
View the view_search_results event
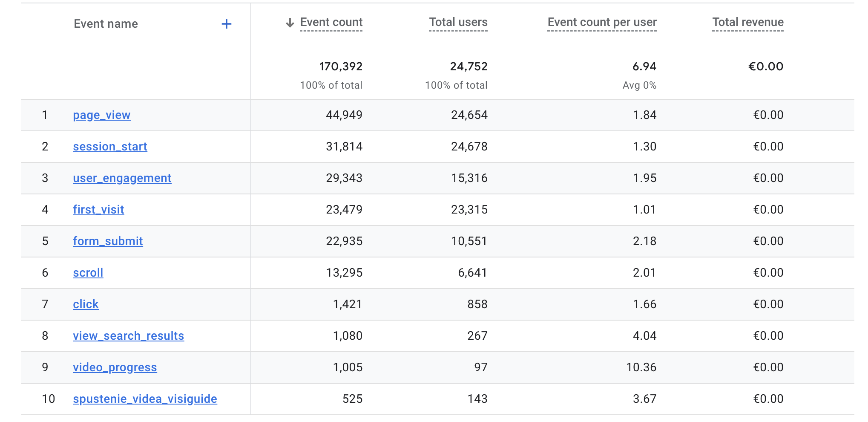[x=128, y=336]
